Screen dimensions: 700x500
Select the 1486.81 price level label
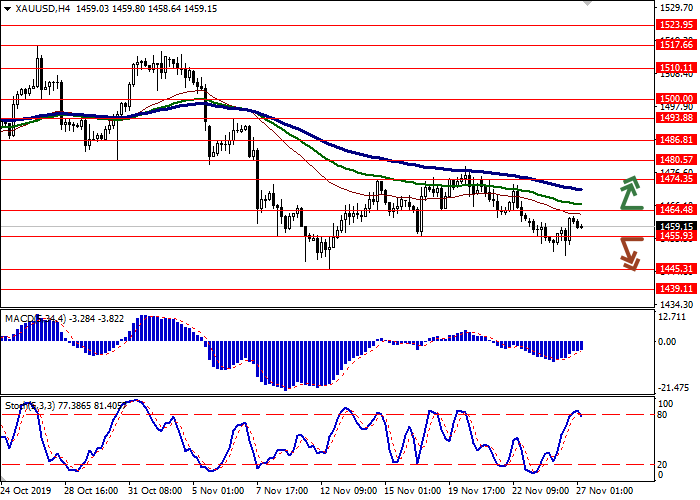tap(677, 140)
